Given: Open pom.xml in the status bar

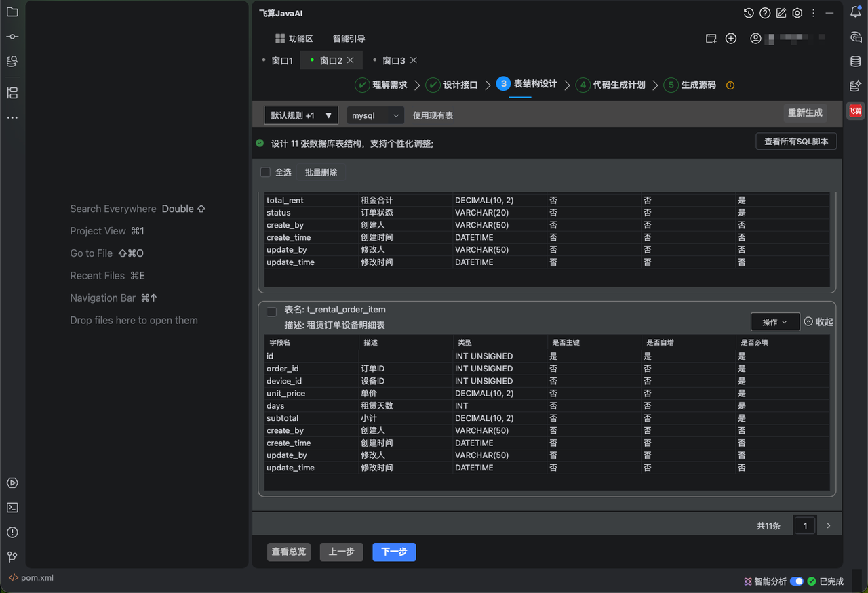Looking at the screenshot, I should 31,578.
